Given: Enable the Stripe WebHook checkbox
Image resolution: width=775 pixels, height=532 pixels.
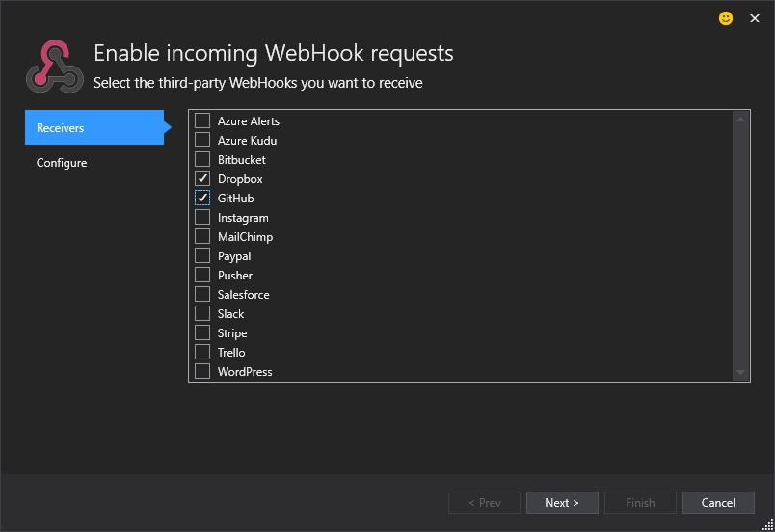Looking at the screenshot, I should [x=202, y=333].
